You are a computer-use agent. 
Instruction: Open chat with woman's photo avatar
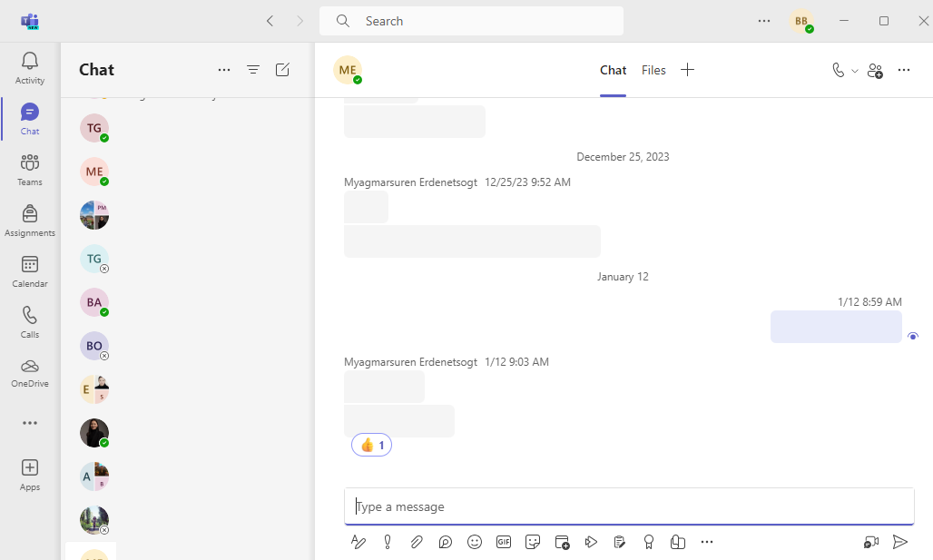coord(94,433)
